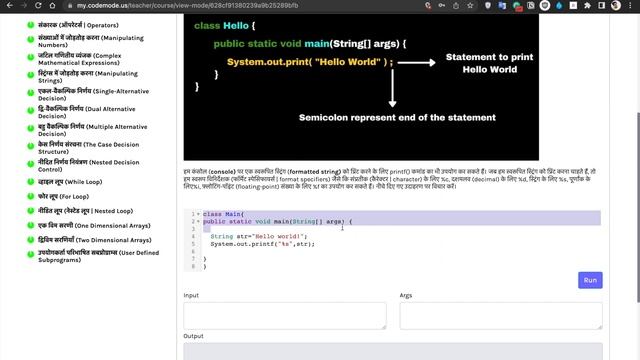This screenshot has width=640, height=360.
Task: Click into the Input text box
Action: pos(285,316)
